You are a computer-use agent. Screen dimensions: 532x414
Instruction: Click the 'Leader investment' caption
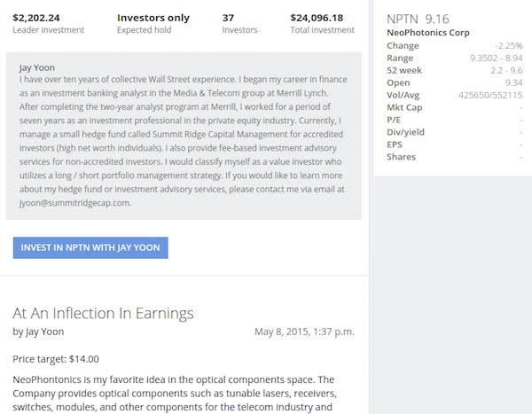click(49, 30)
